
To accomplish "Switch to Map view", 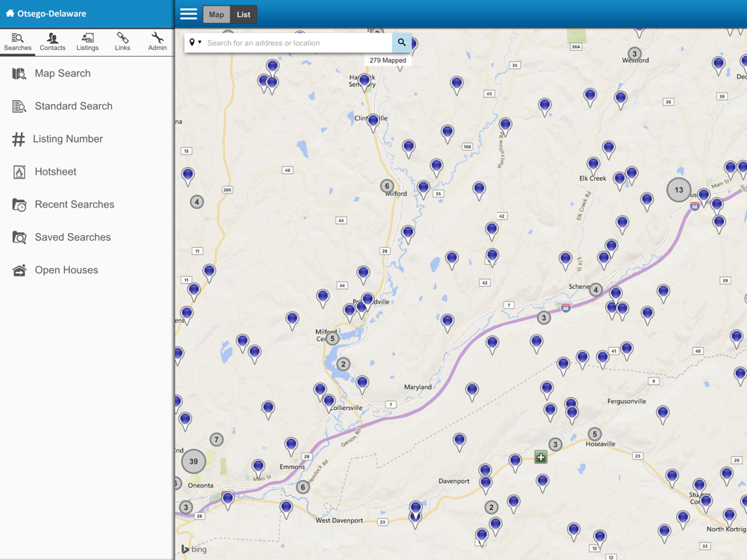I will (x=217, y=14).
